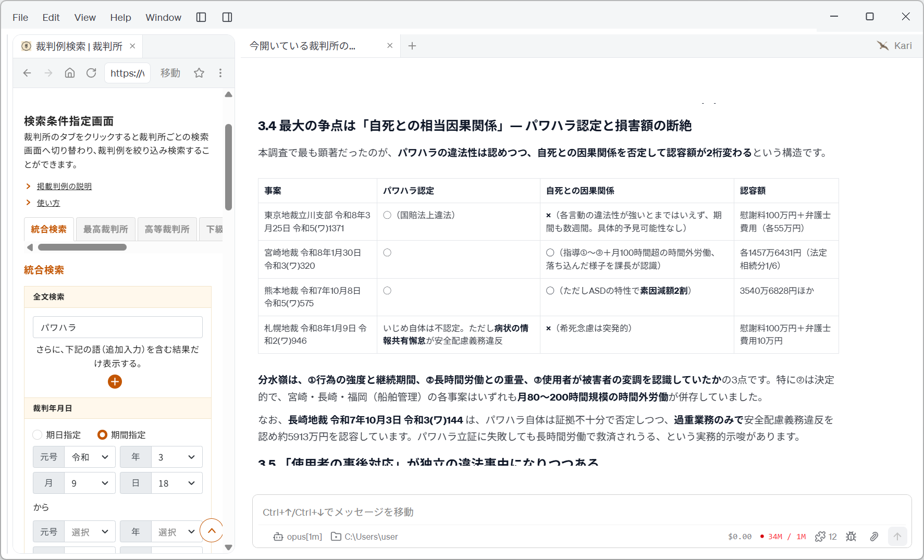Click the 34M / 1M token usage indicator

click(783, 537)
